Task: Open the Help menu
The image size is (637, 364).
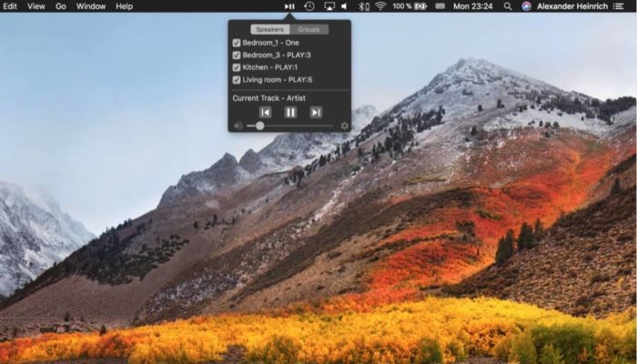Action: [125, 6]
